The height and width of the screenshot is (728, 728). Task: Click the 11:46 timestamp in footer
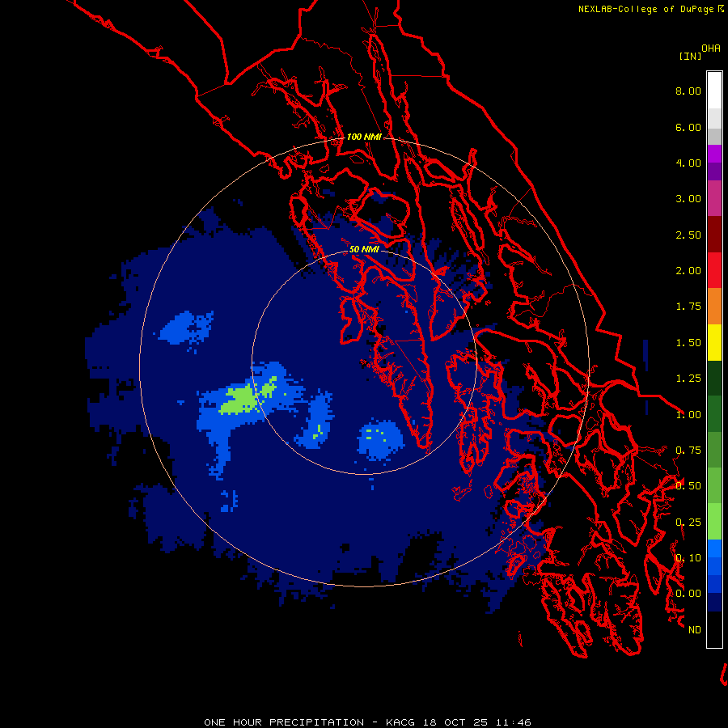(514, 722)
